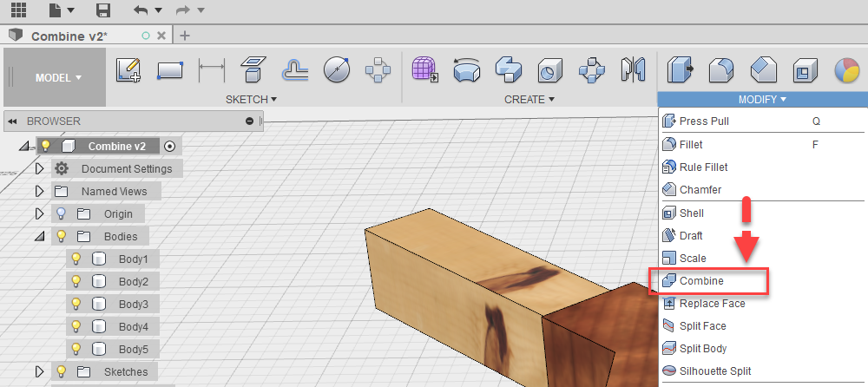Click the Shell toolbar icon
The image size is (868, 387).
pyautogui.click(x=805, y=71)
